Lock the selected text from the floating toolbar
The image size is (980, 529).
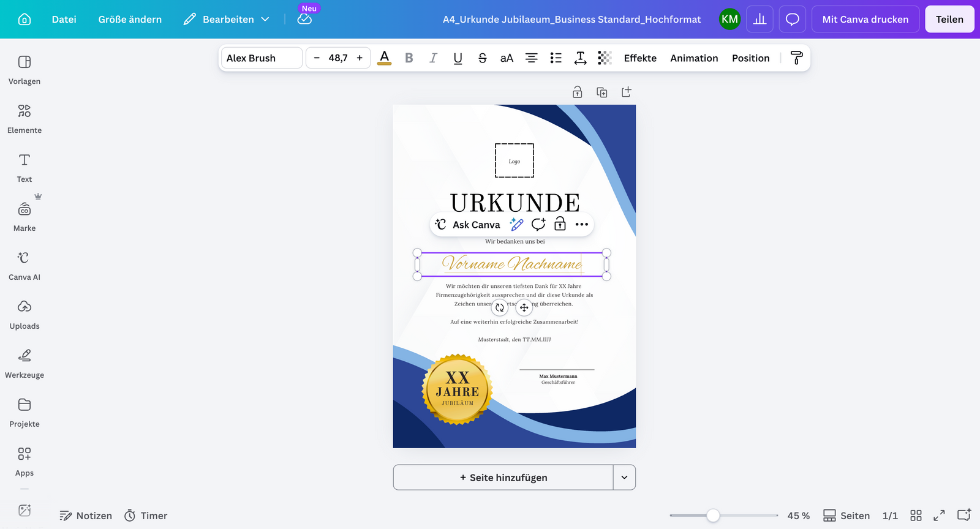point(560,225)
